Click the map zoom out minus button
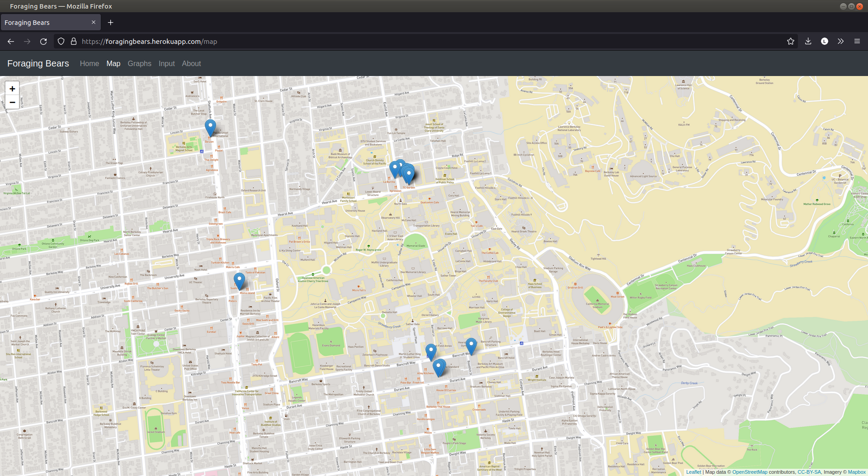 coord(12,102)
